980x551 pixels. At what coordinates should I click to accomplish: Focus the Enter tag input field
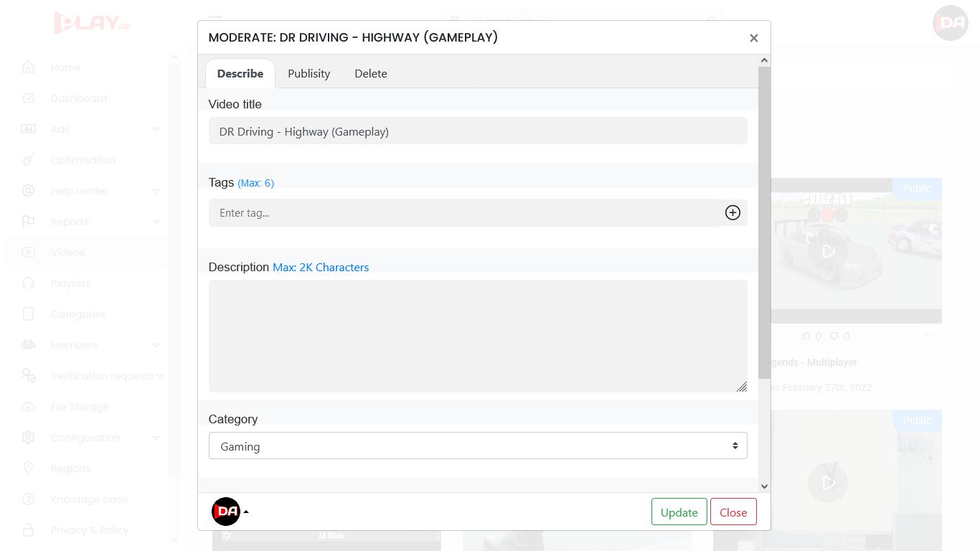tap(464, 212)
